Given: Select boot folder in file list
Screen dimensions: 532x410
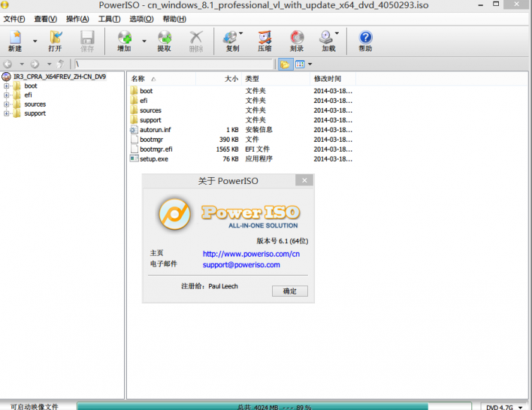Looking at the screenshot, I should point(147,91).
